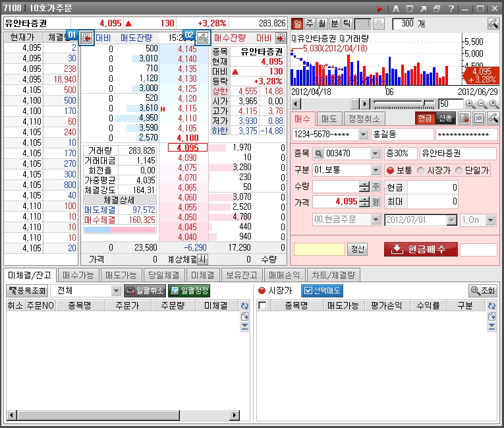Screen dimensions: 504x428
Task: Open the 00.현금주문 dropdown
Action: [x=375, y=220]
